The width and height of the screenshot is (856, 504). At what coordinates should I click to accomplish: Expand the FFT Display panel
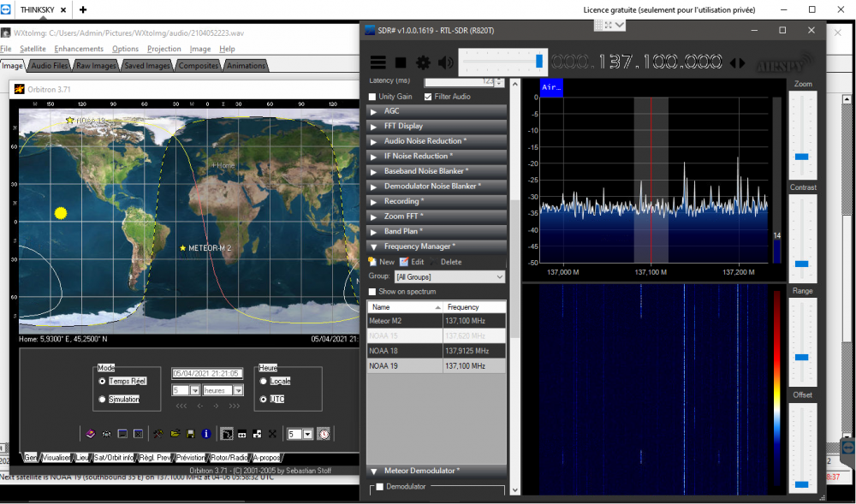point(437,126)
